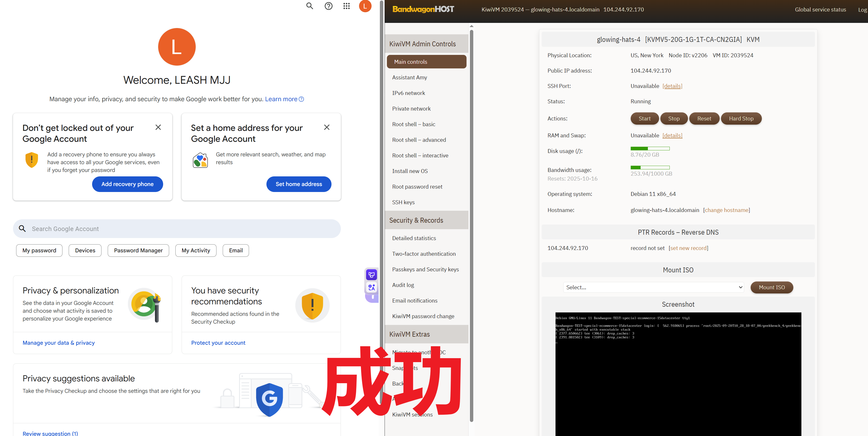This screenshot has height=436, width=868.
Task: Click the purple chat extension icon
Action: (371, 275)
